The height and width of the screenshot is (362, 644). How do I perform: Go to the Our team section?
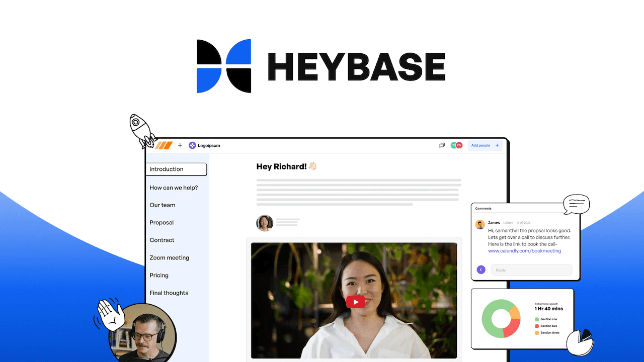pyautogui.click(x=163, y=205)
